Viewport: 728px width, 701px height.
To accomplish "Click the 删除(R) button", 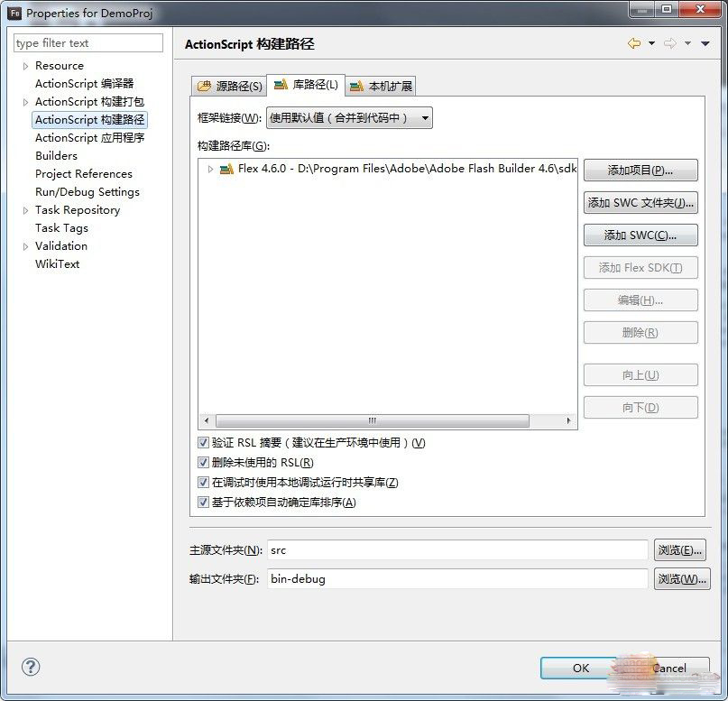I will (x=640, y=333).
